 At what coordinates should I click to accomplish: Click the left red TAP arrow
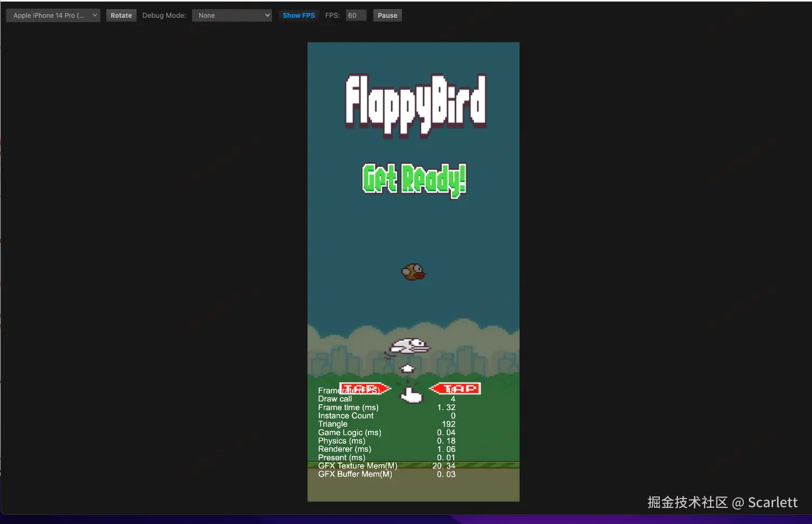(x=365, y=389)
